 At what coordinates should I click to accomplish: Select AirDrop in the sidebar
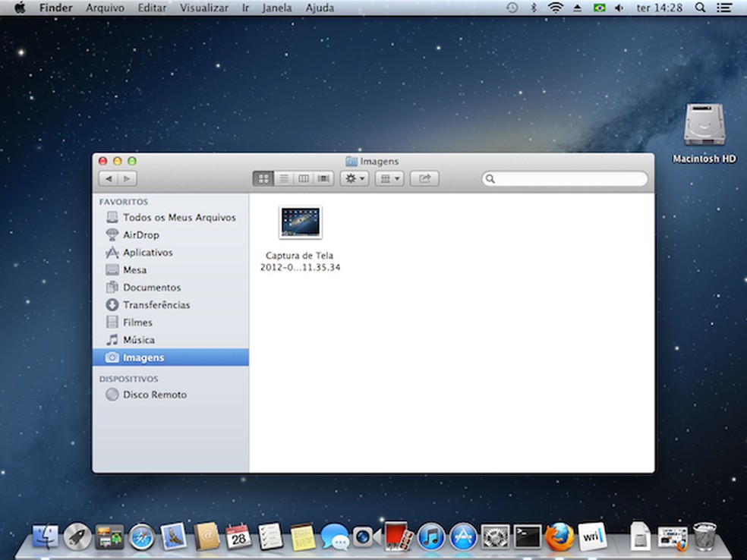(140, 235)
